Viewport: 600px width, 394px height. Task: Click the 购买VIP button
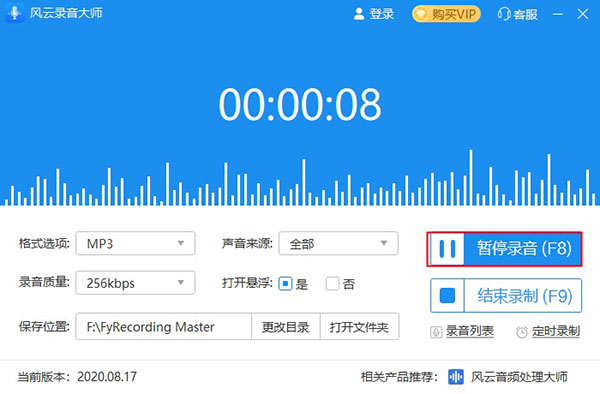click(446, 15)
